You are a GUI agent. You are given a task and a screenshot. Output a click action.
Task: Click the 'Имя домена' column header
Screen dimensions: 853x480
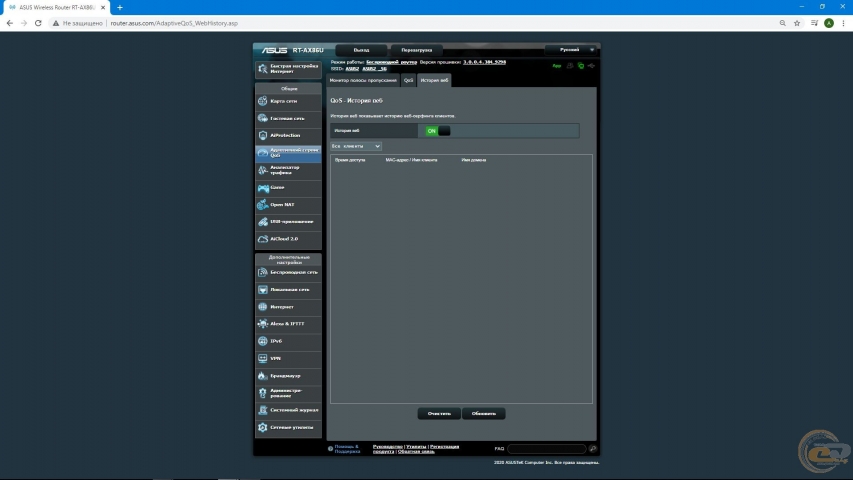point(474,161)
